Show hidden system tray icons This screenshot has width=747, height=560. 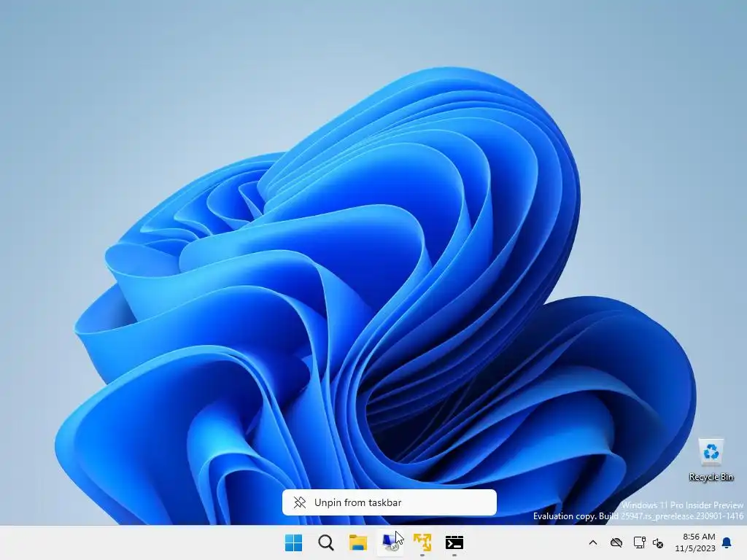[x=593, y=542]
